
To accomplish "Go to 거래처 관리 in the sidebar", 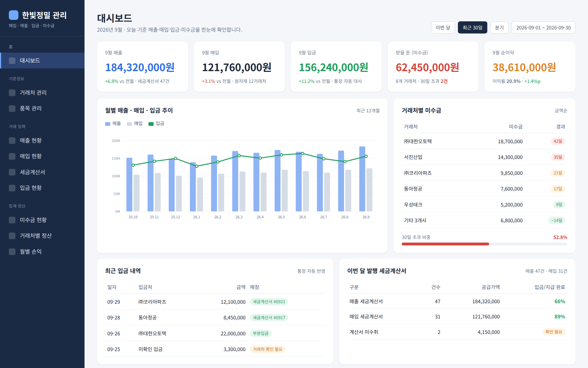I will [42, 92].
